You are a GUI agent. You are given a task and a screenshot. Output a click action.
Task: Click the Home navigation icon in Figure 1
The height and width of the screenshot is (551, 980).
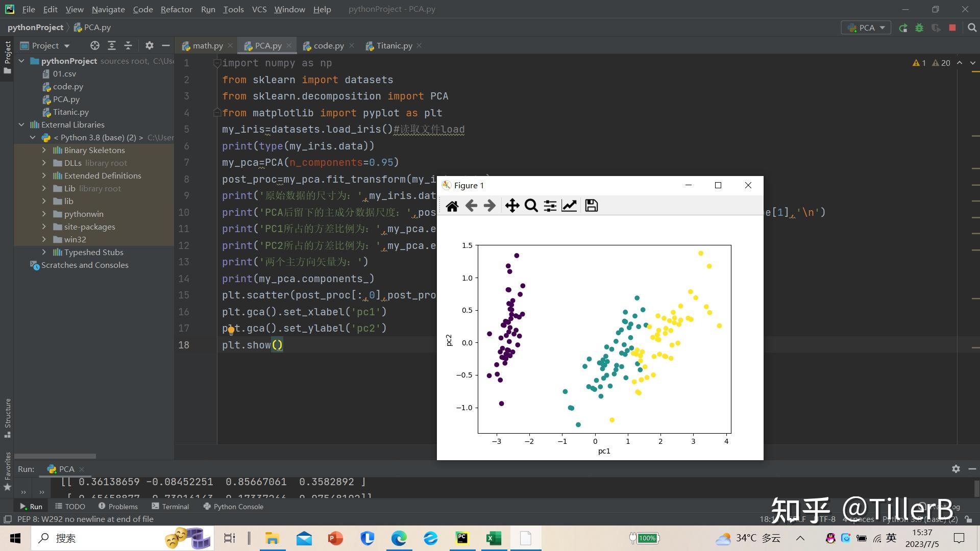point(451,205)
